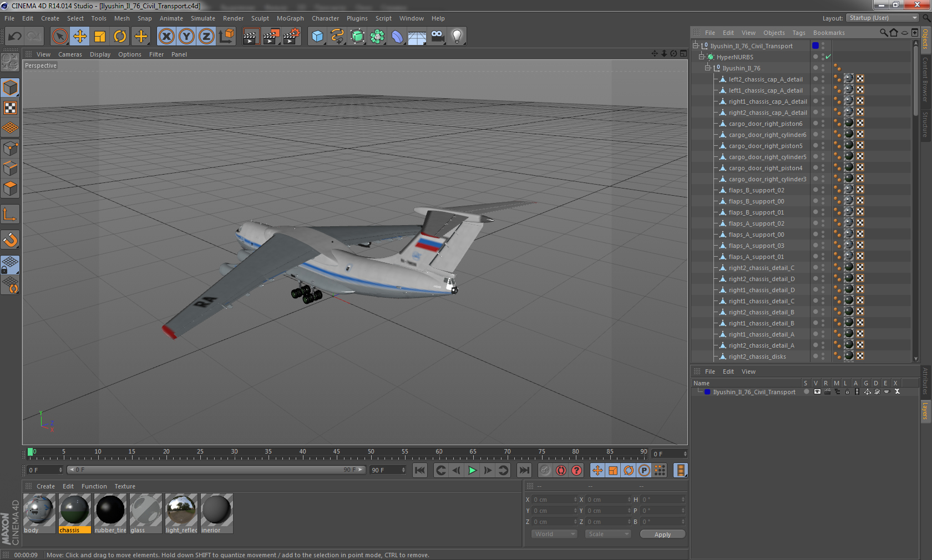The image size is (932, 560).
Task: Open Content Browser side tab
Action: pos(925,79)
